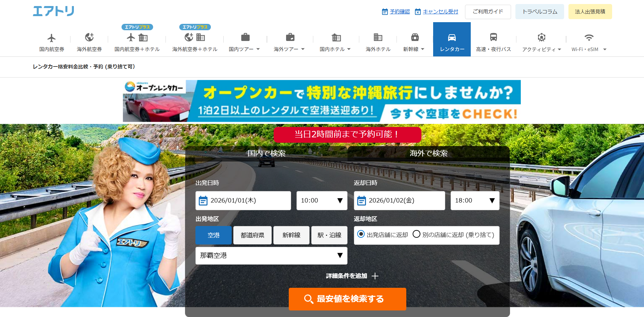Select the drop-off at another store option
Screen dimensions: 644x317
tap(416, 234)
